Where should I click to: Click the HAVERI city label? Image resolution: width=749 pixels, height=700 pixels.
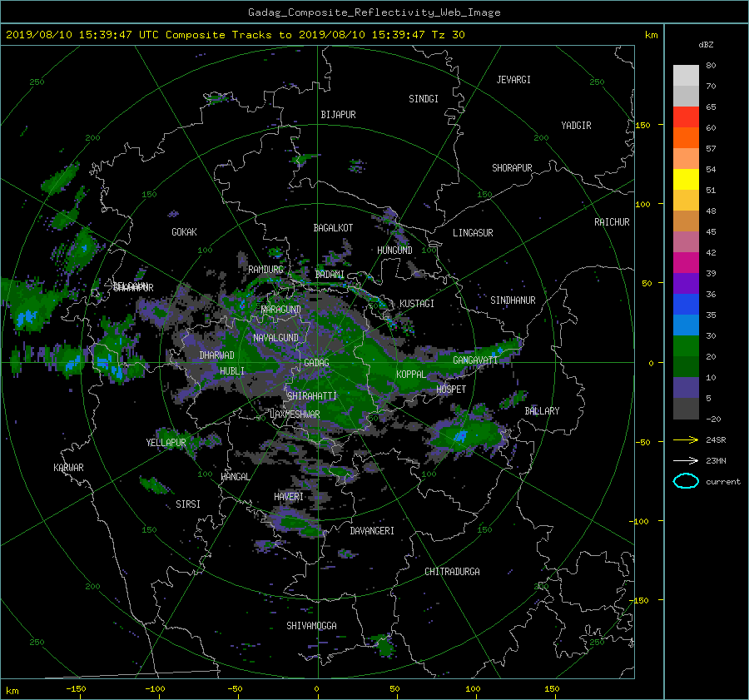coord(289,497)
